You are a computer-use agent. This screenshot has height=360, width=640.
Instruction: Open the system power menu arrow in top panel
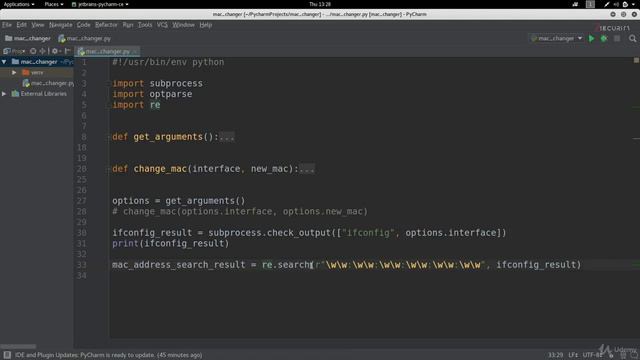[633, 4]
